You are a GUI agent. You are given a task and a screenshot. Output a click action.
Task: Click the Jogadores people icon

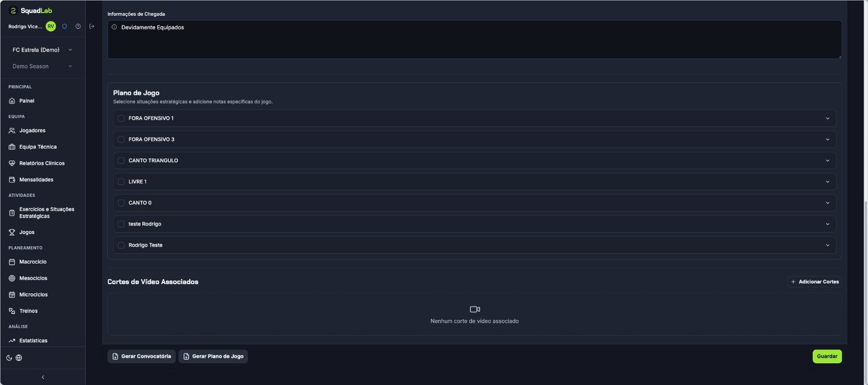click(x=12, y=131)
